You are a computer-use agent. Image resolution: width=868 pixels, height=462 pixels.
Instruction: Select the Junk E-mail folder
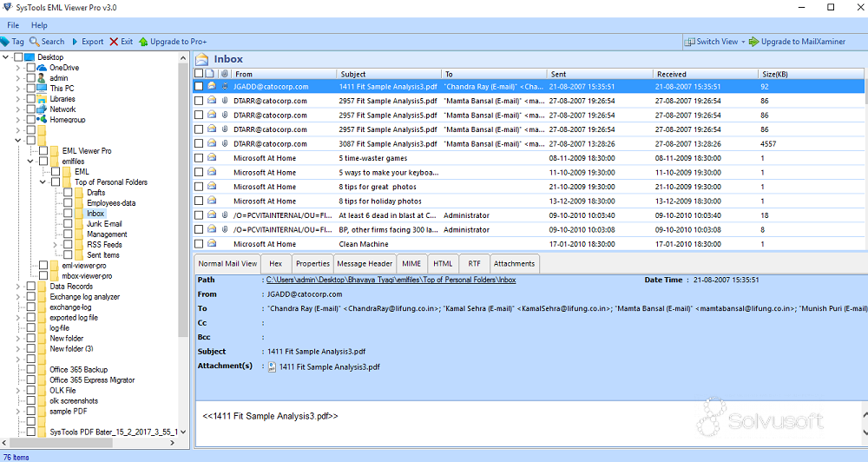[x=104, y=224]
